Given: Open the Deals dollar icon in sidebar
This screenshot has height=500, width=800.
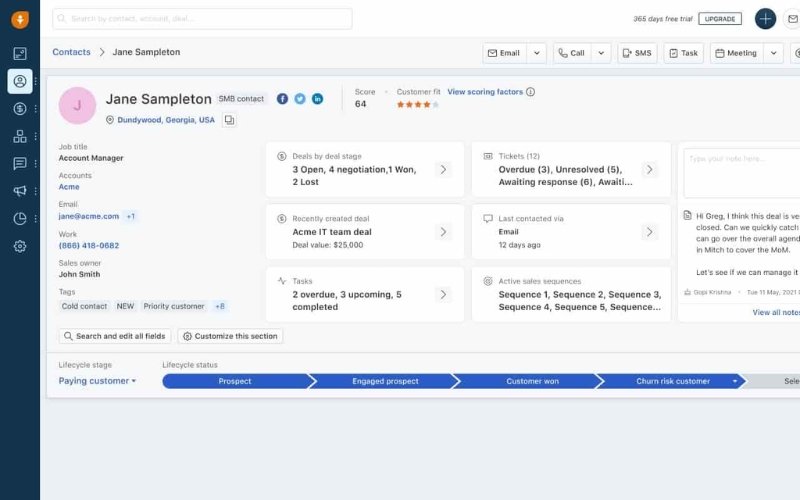Looking at the screenshot, I should pos(20,108).
